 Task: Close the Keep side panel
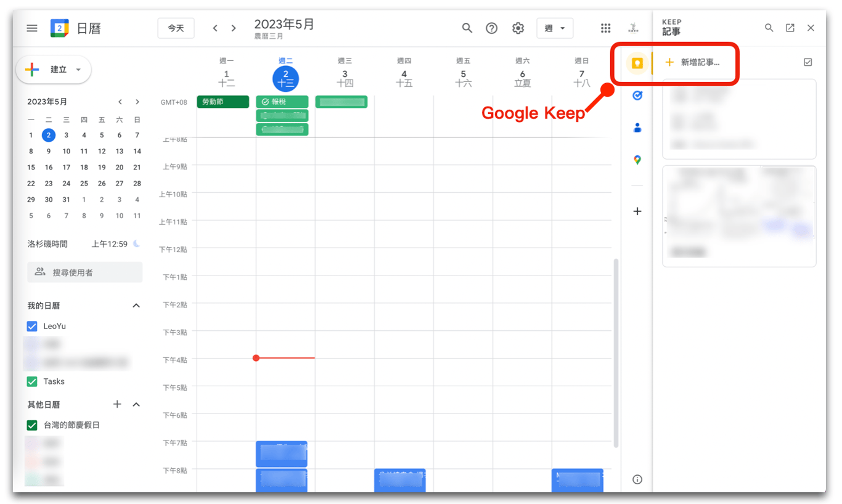(x=811, y=28)
